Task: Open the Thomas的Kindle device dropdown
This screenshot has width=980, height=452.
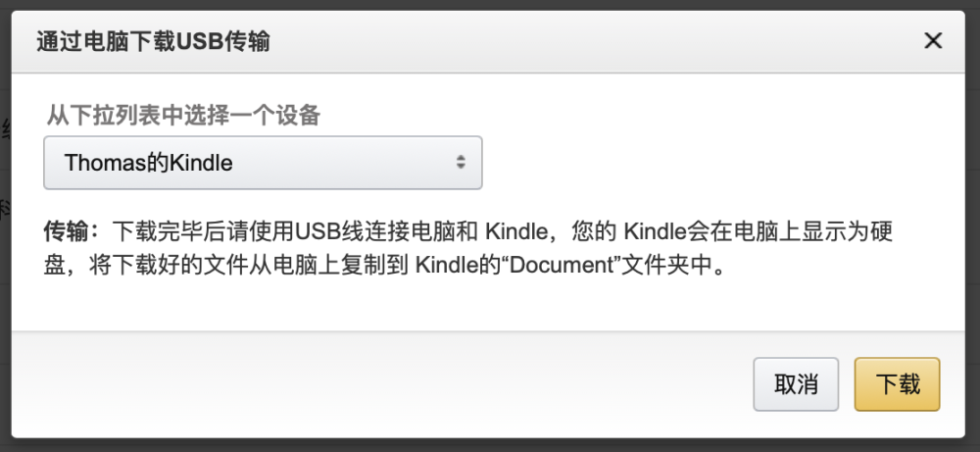Action: pyautogui.click(x=263, y=163)
